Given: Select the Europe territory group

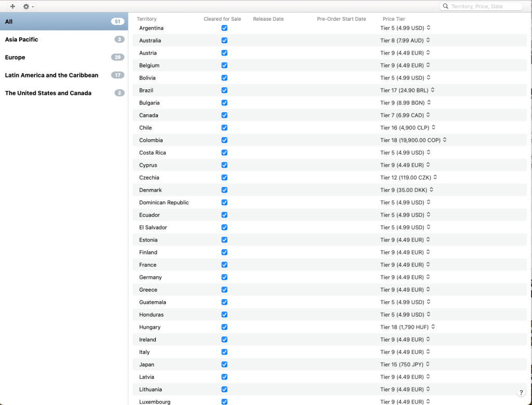Looking at the screenshot, I should coord(15,57).
